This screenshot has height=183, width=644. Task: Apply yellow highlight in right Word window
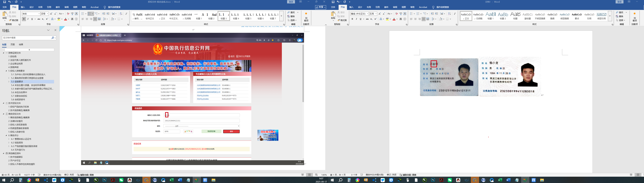coord(387,19)
